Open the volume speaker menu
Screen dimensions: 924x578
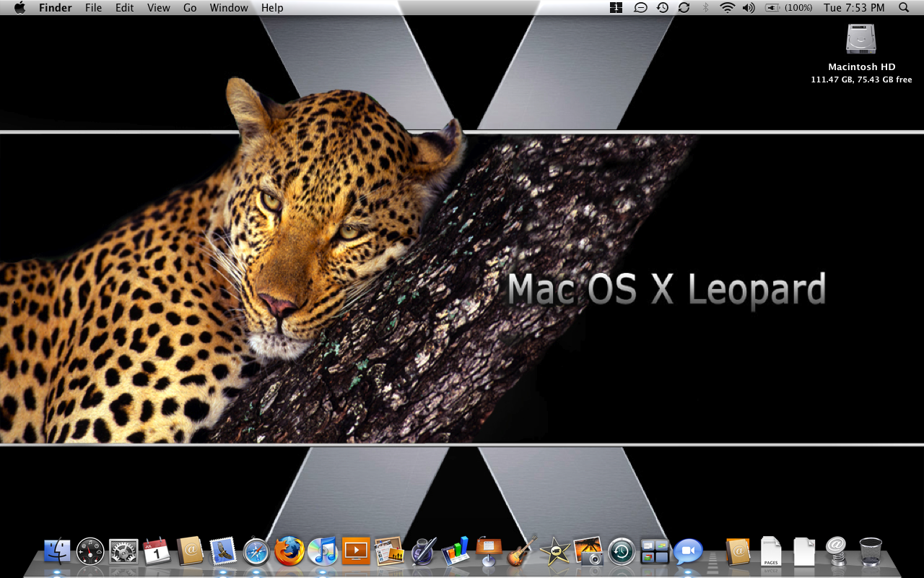click(749, 8)
